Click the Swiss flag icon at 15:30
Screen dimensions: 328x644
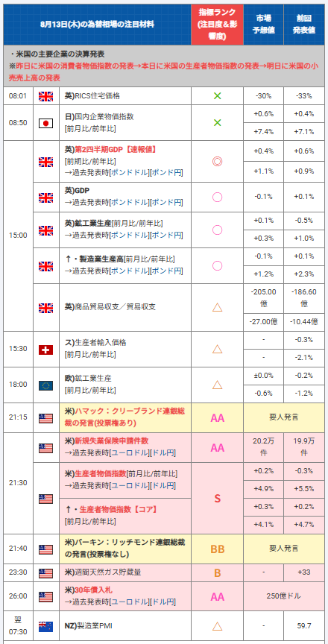click(x=45, y=349)
